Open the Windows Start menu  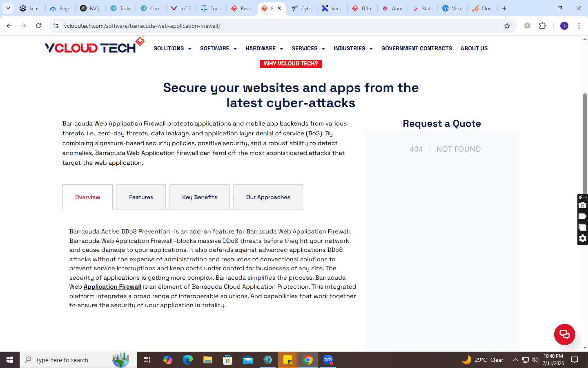pos(10,360)
